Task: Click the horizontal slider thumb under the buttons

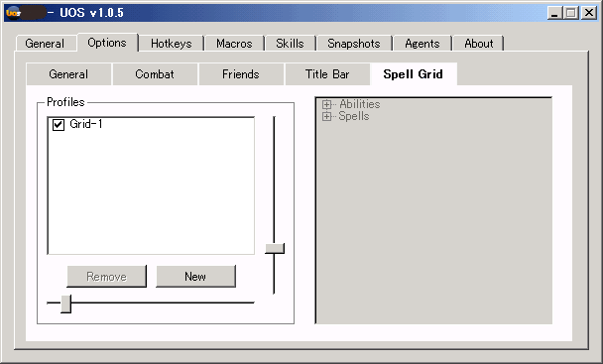Action: (x=66, y=303)
